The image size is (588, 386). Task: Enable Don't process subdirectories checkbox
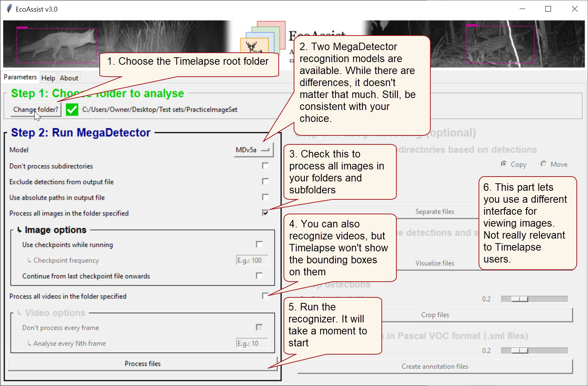(265, 166)
